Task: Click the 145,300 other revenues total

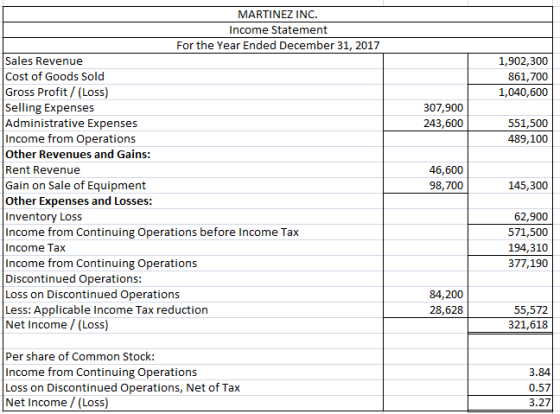Action: (528, 185)
